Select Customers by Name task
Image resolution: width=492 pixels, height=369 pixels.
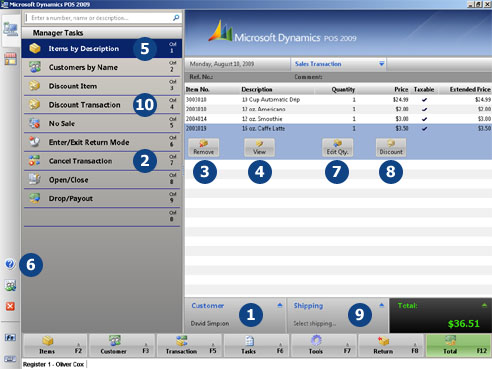102,67
